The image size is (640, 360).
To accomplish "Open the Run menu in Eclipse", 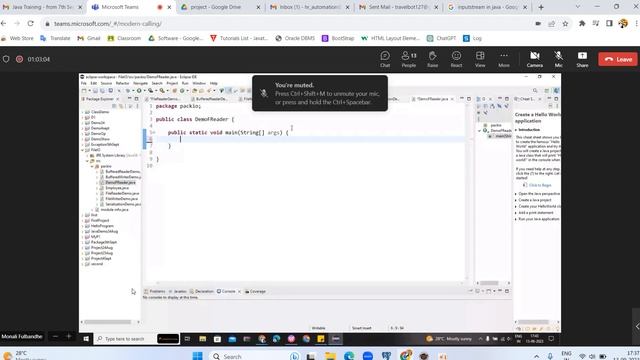I will pyautogui.click(x=185, y=83).
